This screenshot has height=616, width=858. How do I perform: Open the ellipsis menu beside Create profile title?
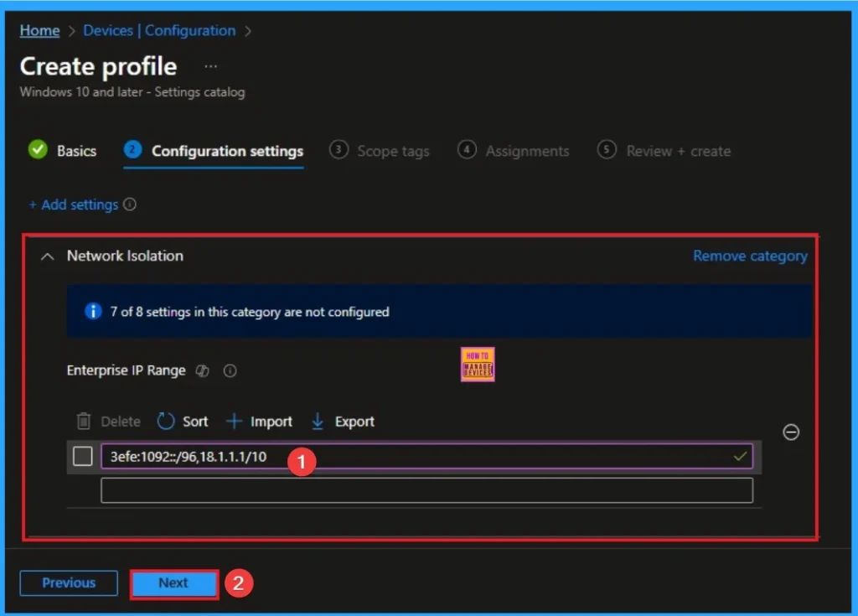coord(210,65)
